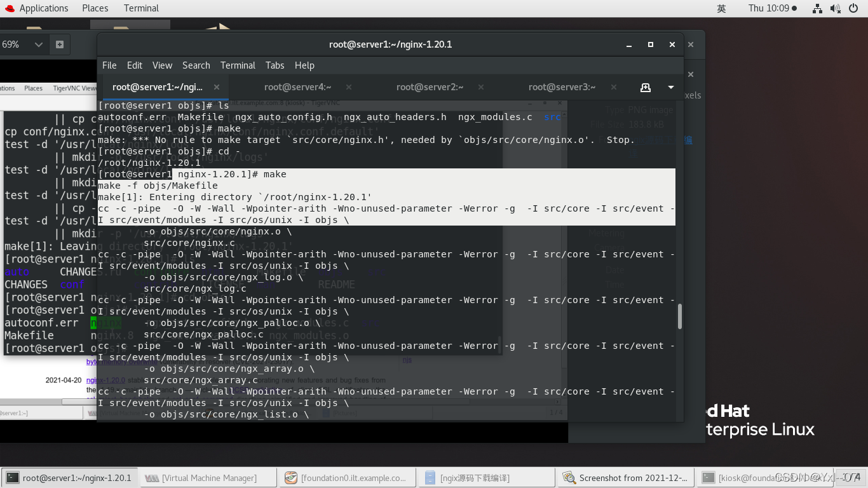
Task: Open the Help menu in terminal
Action: [x=304, y=65]
